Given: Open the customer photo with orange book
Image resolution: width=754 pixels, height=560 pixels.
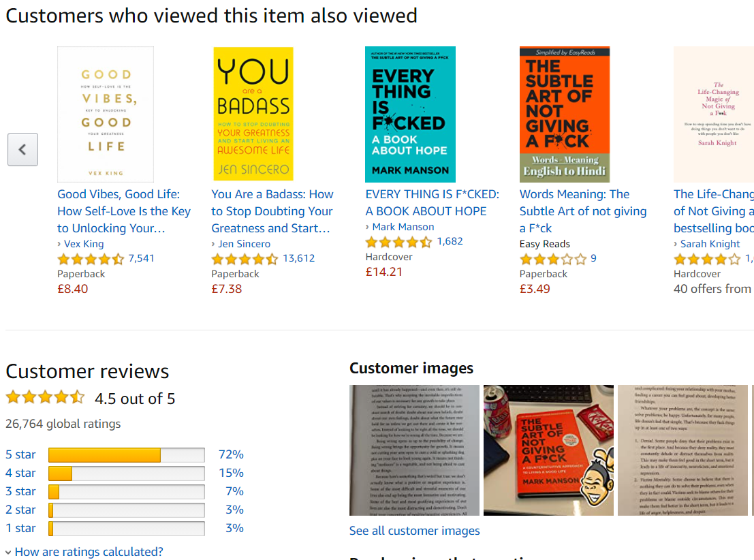Looking at the screenshot, I should click(x=548, y=450).
